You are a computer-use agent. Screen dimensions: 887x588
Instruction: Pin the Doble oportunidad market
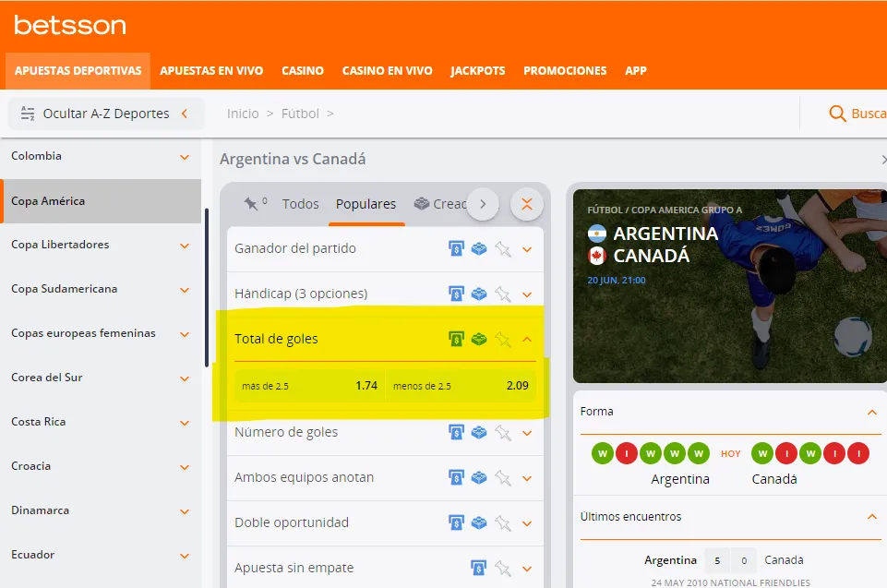(502, 522)
